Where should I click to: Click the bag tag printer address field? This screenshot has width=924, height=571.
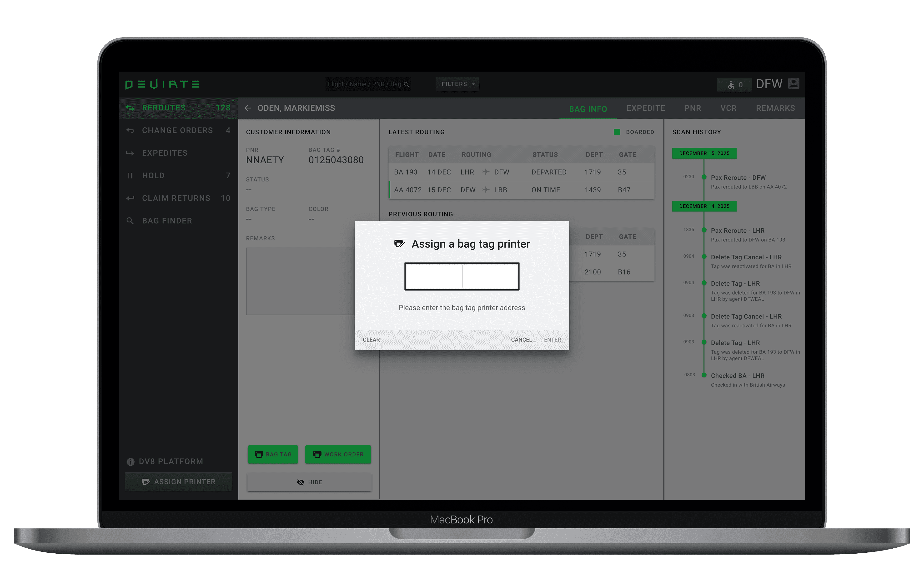(462, 276)
